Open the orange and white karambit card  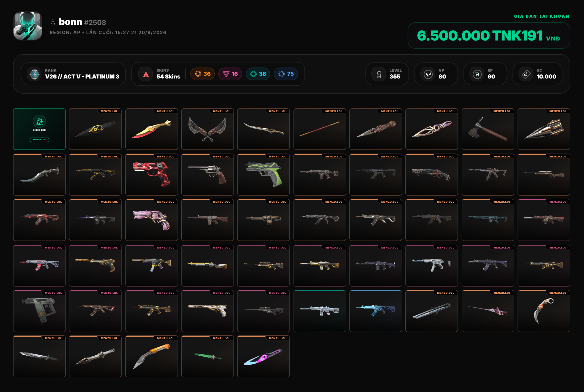click(544, 311)
